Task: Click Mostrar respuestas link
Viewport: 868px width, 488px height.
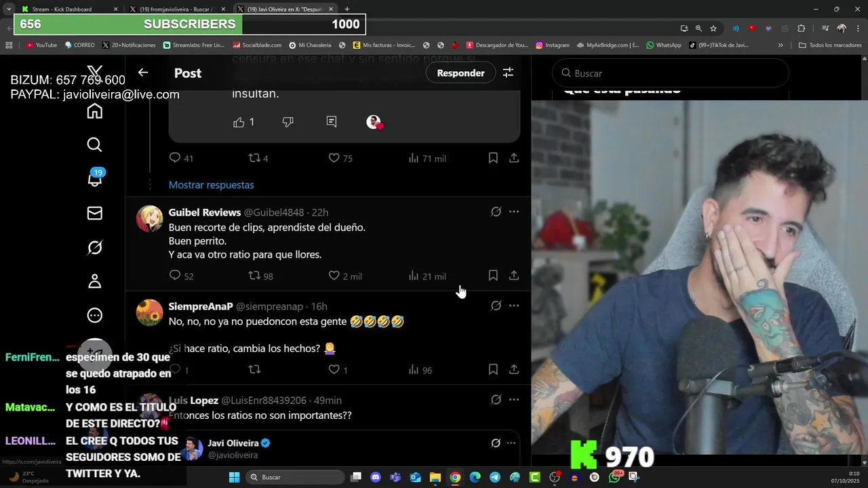Action: point(212,185)
